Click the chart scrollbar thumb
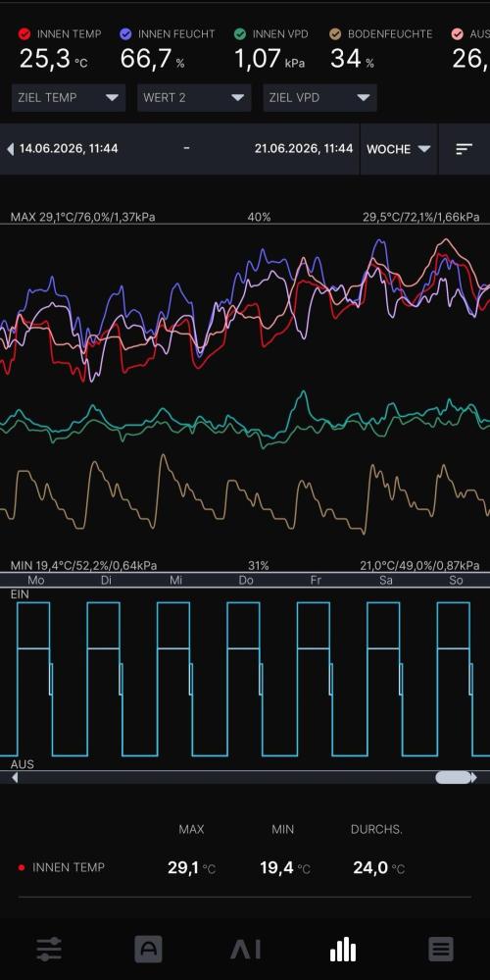 (453, 778)
